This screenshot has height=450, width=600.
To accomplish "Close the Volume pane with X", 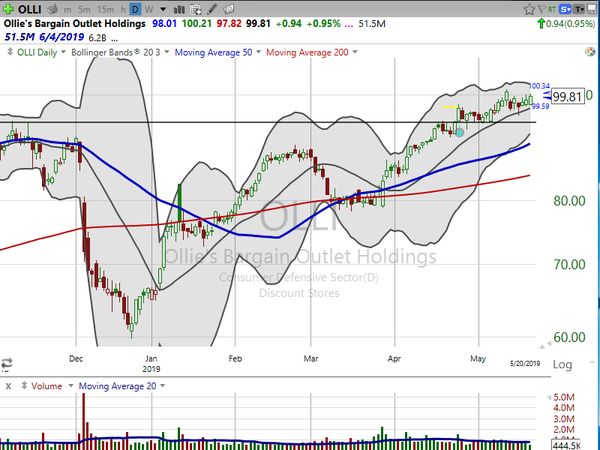I will (x=8, y=386).
